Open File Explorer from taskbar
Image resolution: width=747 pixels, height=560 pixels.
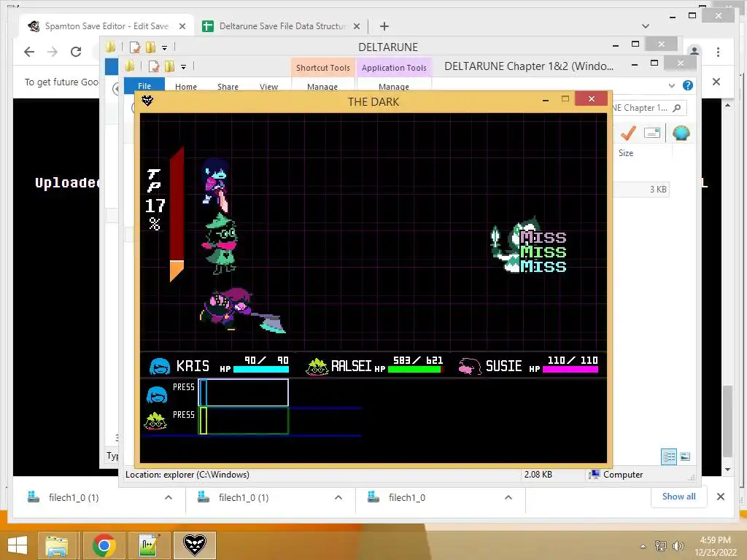click(x=56, y=545)
